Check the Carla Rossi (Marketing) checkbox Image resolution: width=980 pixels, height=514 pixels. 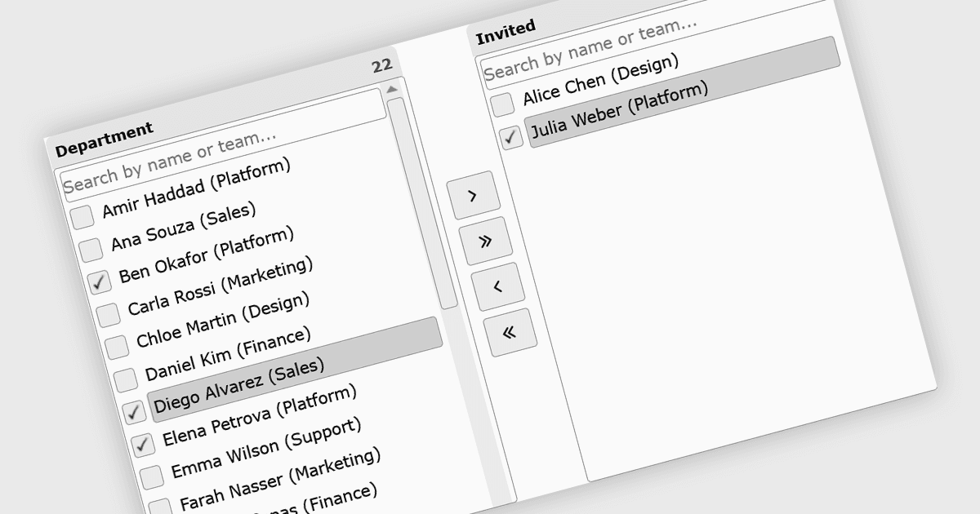[108, 315]
